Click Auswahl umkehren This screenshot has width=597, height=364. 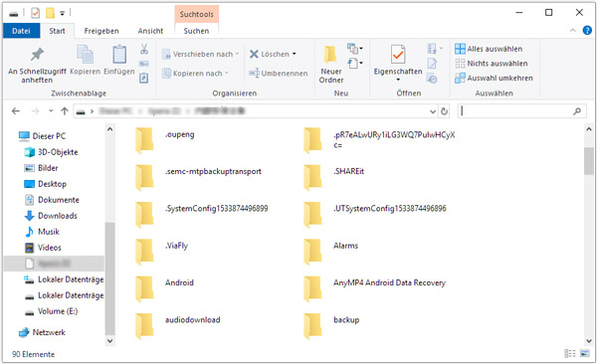coord(494,78)
